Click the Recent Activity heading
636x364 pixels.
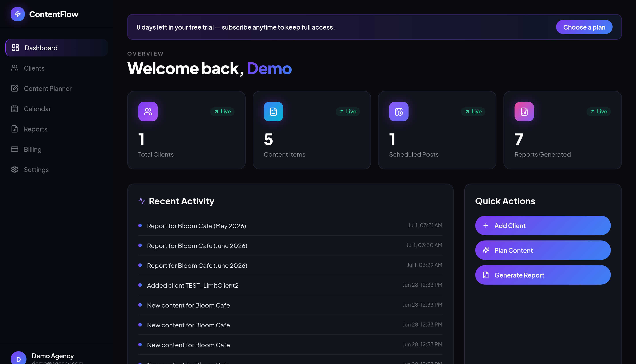(x=181, y=201)
